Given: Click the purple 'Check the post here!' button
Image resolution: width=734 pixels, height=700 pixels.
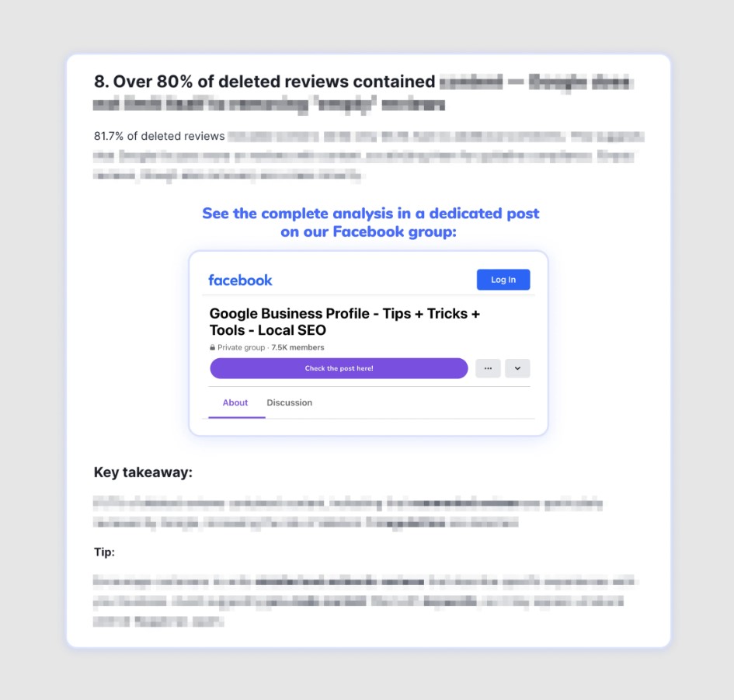Looking at the screenshot, I should coord(339,368).
